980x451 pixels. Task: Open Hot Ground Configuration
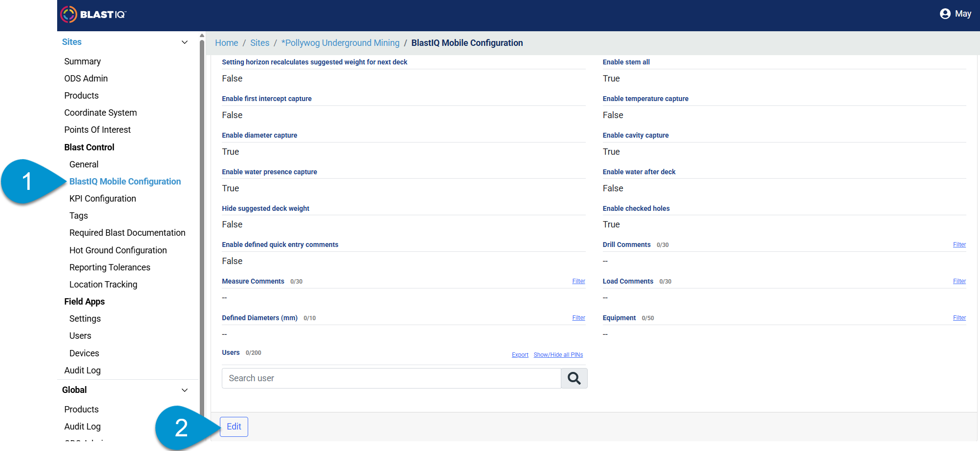pyautogui.click(x=118, y=250)
